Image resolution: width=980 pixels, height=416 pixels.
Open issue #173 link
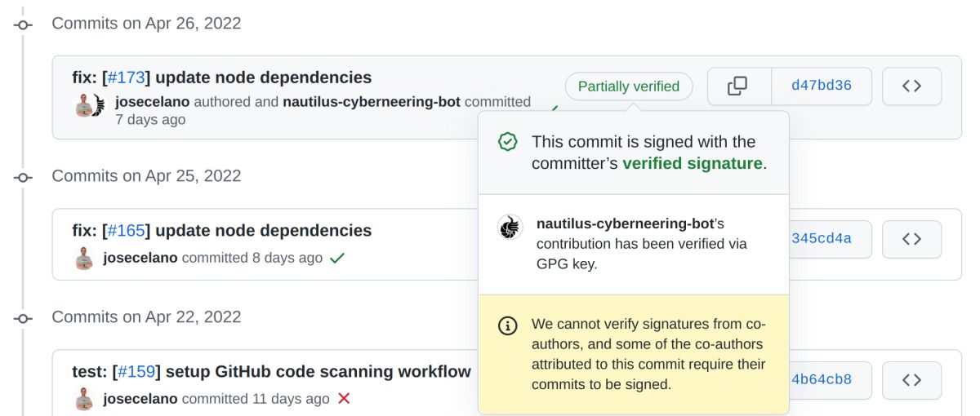tap(127, 77)
